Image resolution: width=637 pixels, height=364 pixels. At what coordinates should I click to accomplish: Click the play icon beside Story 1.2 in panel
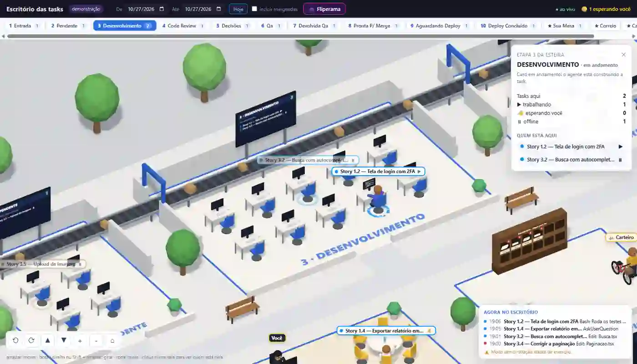coord(620,147)
